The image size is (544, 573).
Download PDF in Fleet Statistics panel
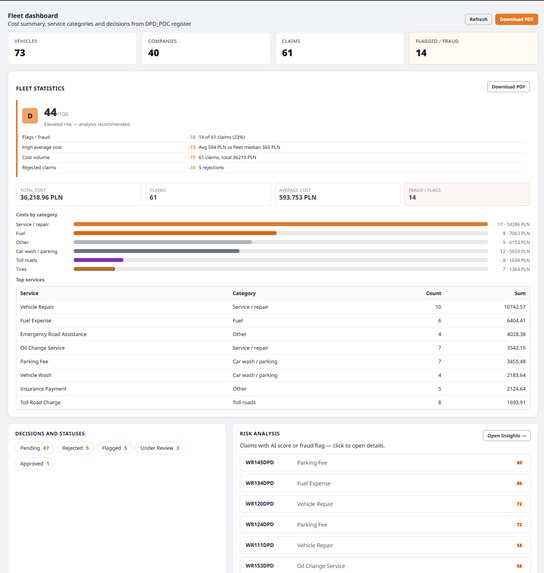tap(508, 87)
